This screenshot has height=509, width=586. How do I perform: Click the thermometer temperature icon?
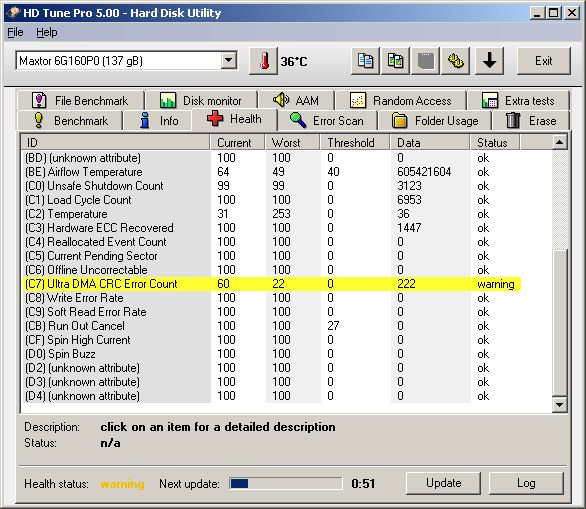coord(263,61)
